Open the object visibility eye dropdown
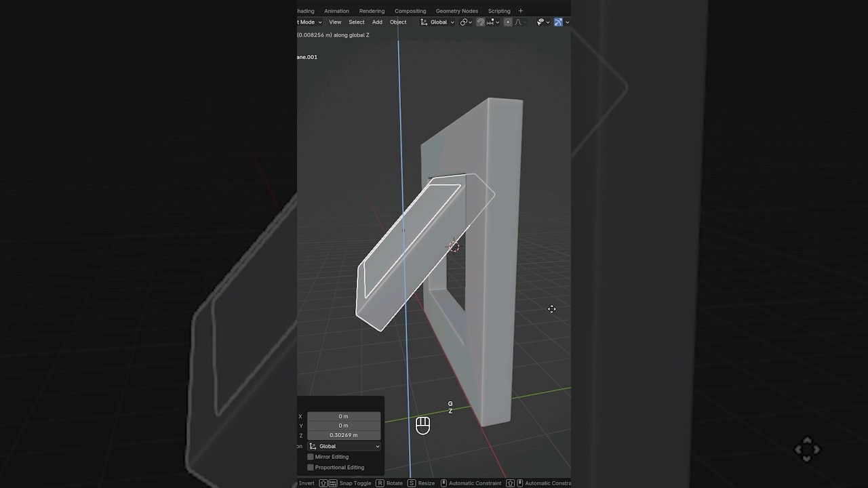The image size is (868, 488). 542,22
